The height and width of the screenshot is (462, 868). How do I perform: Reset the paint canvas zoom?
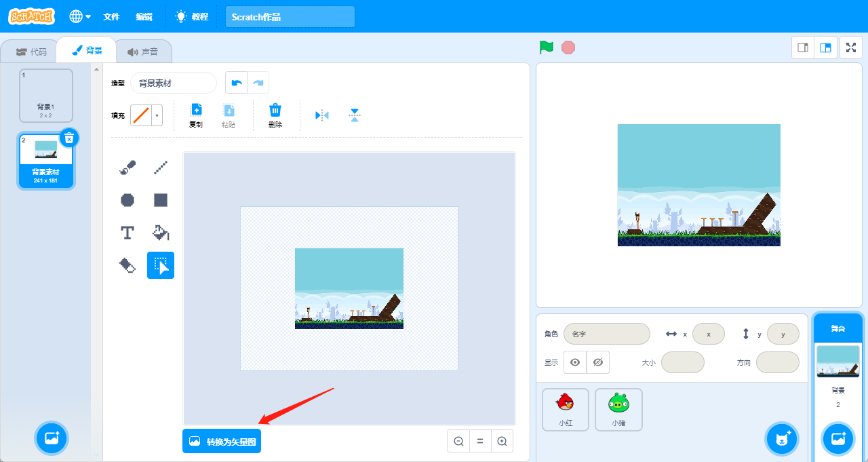tap(480, 441)
